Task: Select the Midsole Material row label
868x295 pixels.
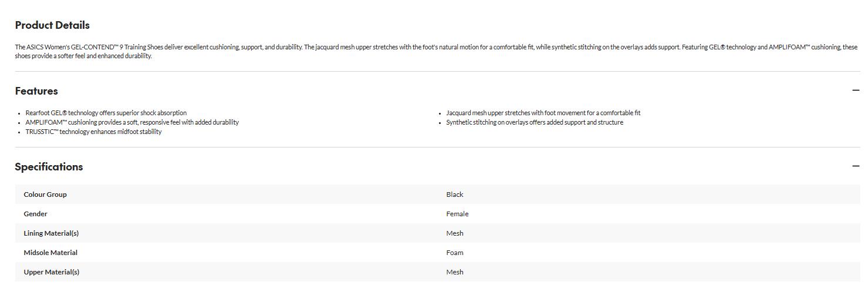Action: click(50, 253)
